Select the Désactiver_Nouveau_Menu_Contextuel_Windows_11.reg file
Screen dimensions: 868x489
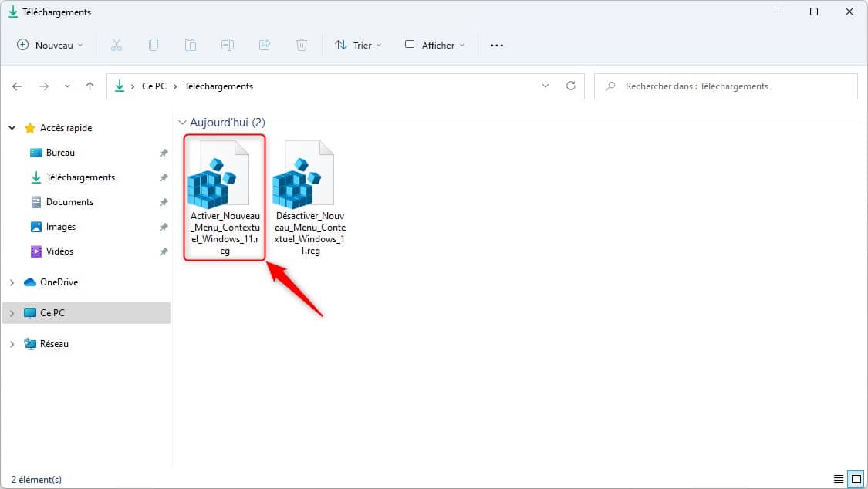coord(310,197)
